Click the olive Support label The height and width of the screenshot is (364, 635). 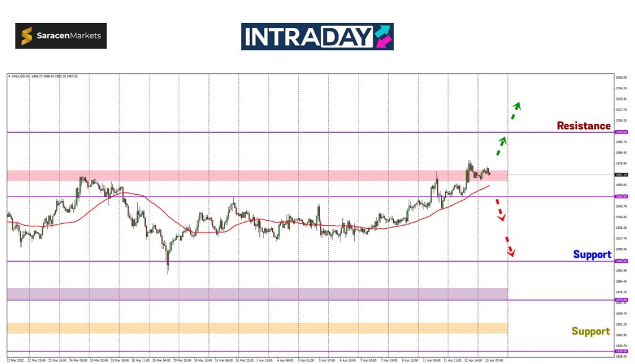(x=590, y=331)
